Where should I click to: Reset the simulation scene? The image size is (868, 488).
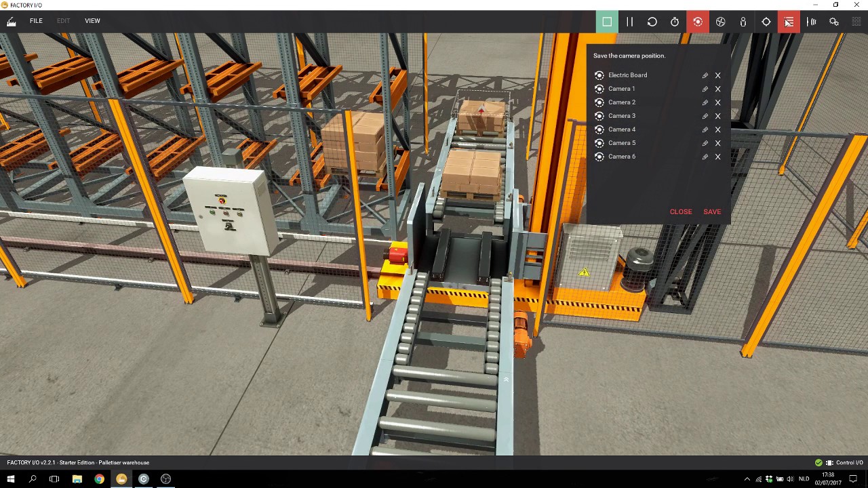(652, 22)
